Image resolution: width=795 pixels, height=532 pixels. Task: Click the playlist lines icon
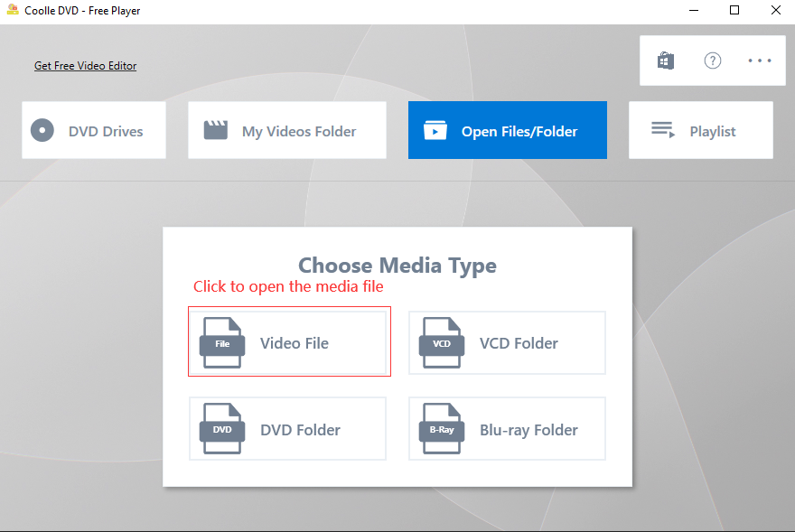tap(663, 130)
